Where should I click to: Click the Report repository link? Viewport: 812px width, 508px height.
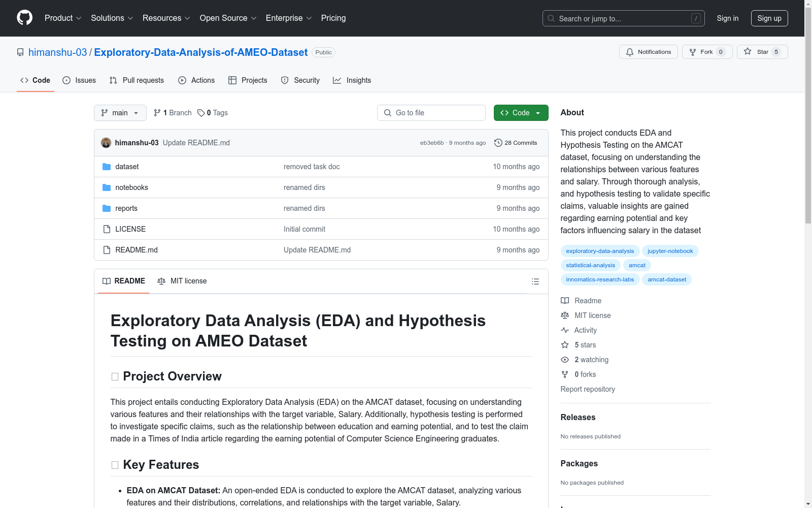point(588,389)
